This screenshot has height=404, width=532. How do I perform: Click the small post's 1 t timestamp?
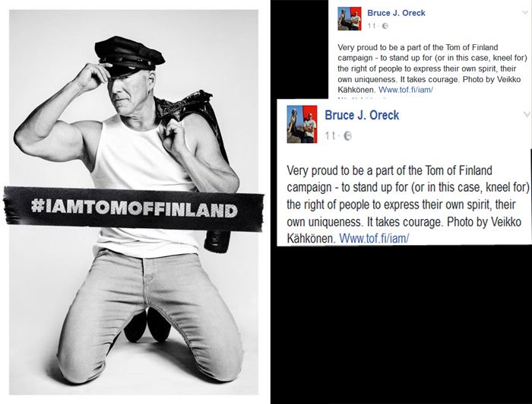(372, 26)
